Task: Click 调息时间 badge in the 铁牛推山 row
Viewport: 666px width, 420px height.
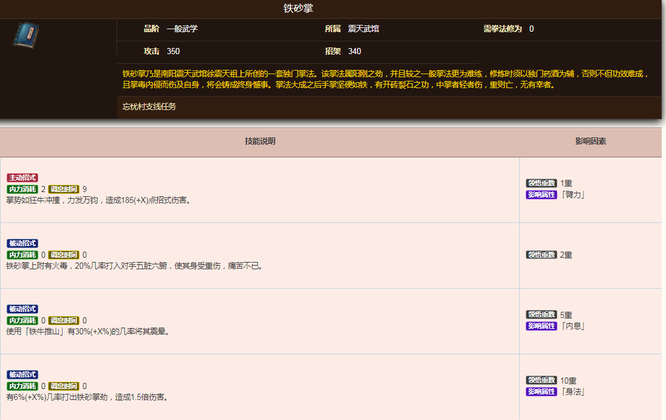Action: 64,320
